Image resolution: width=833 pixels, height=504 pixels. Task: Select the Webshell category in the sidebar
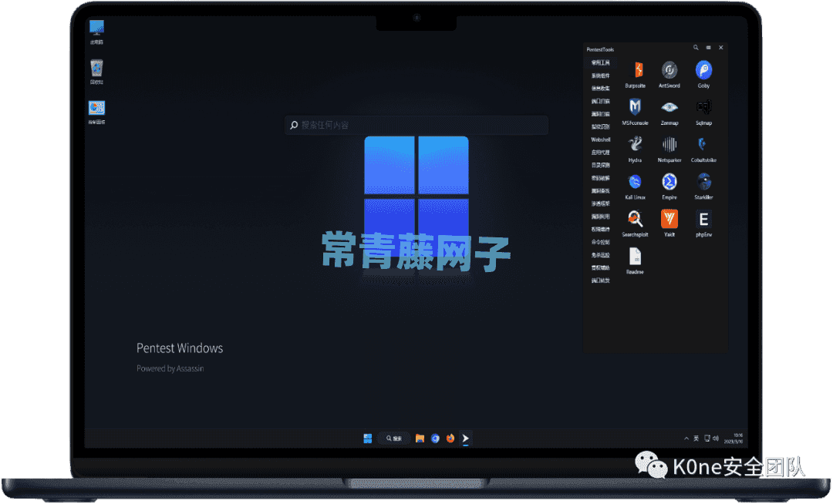point(601,140)
